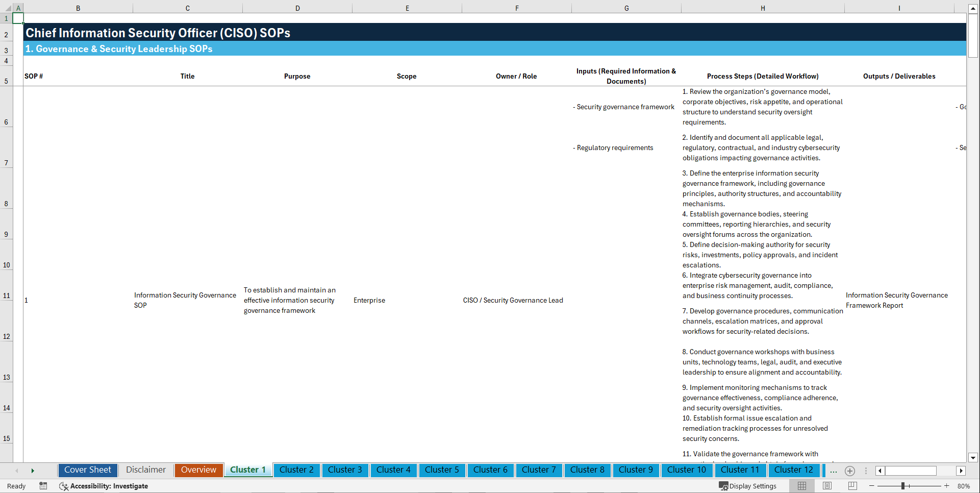
Task: Select row 5 header
Action: (6, 76)
